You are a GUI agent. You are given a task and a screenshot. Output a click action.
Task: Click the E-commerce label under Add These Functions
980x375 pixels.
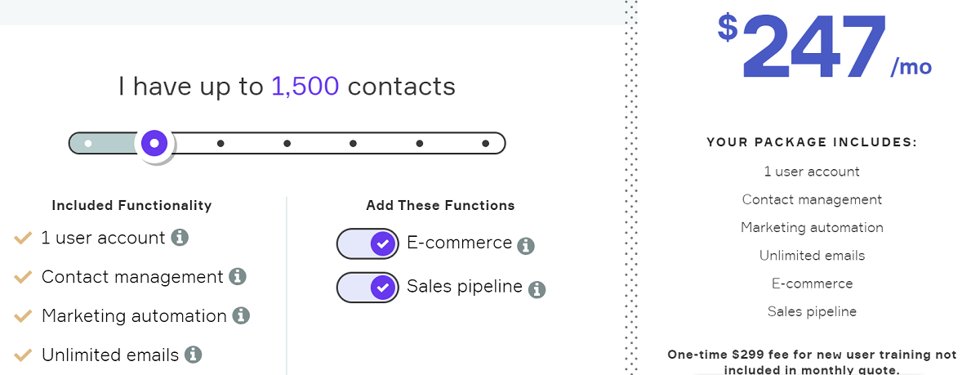coord(459,243)
